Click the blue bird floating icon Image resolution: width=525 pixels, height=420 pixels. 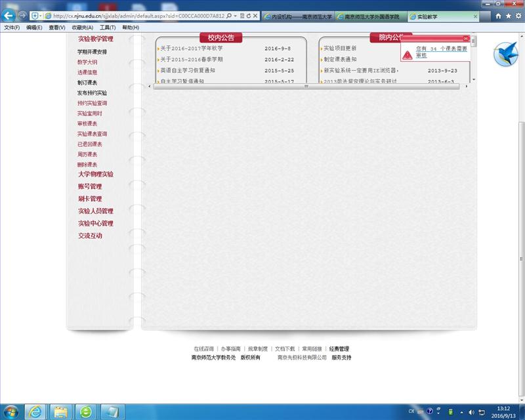(505, 53)
